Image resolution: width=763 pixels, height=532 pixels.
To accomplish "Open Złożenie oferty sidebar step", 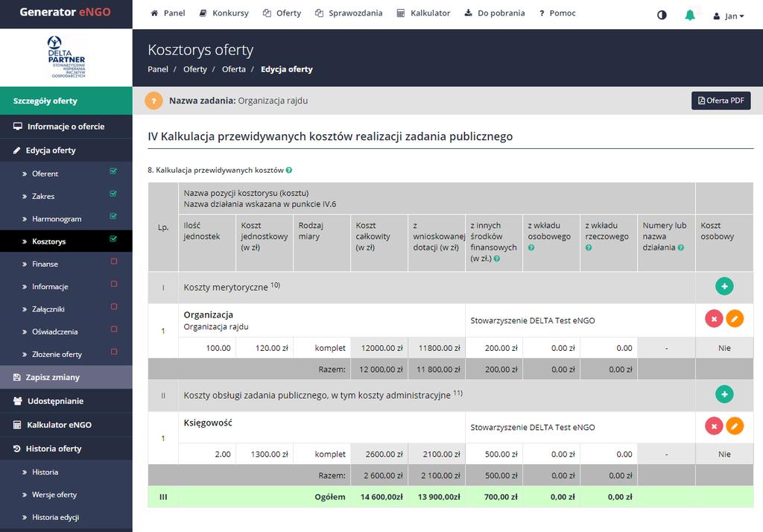I will tap(57, 355).
